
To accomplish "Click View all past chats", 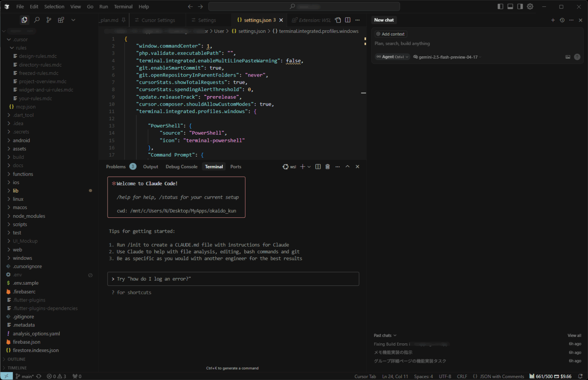I will coord(574,336).
